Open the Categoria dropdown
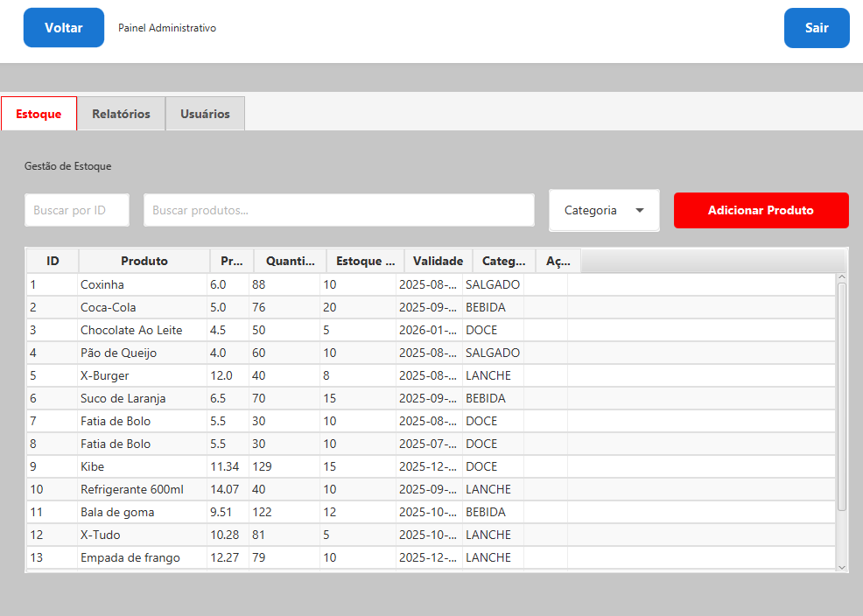 click(x=604, y=210)
